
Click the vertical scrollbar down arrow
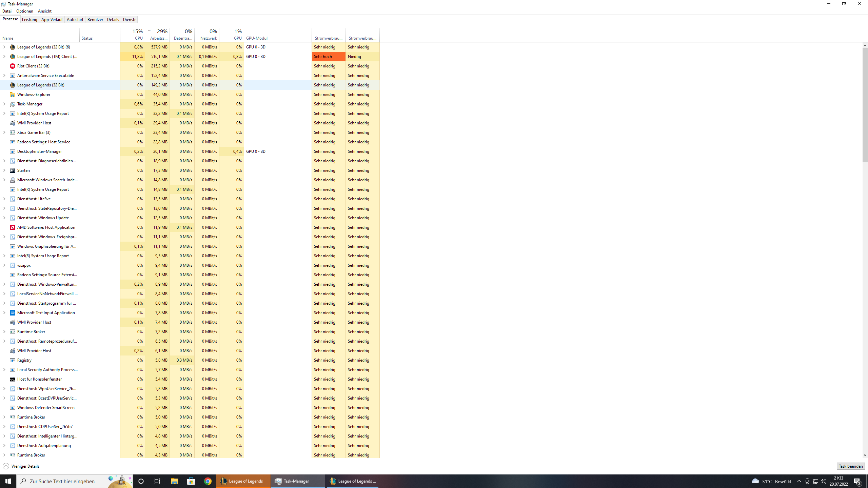coord(865,455)
